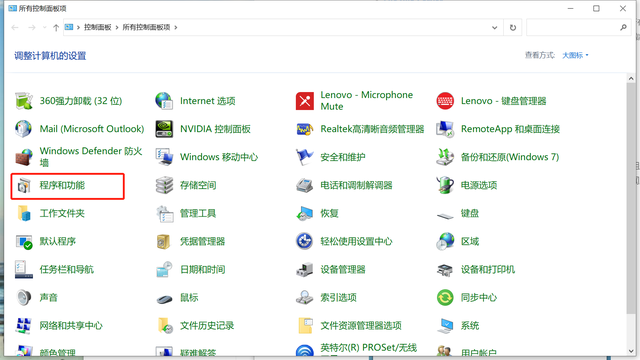Click the 同步中心 text label
640x360 pixels.
[479, 298]
